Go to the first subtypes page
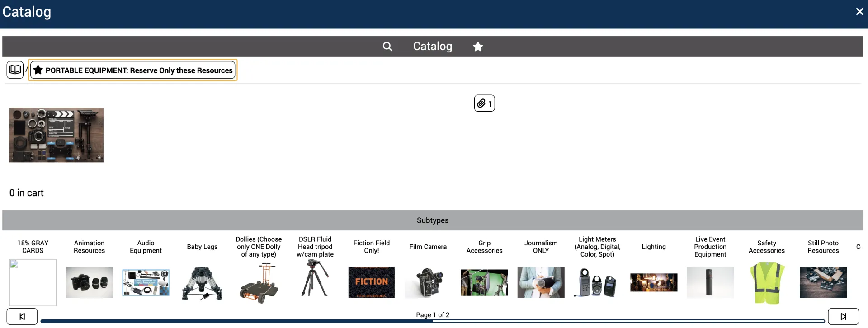This screenshot has height=328, width=868. pos(22,316)
